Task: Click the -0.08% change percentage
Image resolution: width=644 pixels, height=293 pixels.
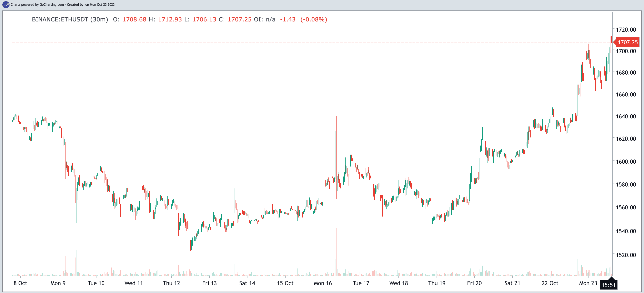Action: pyautogui.click(x=313, y=20)
